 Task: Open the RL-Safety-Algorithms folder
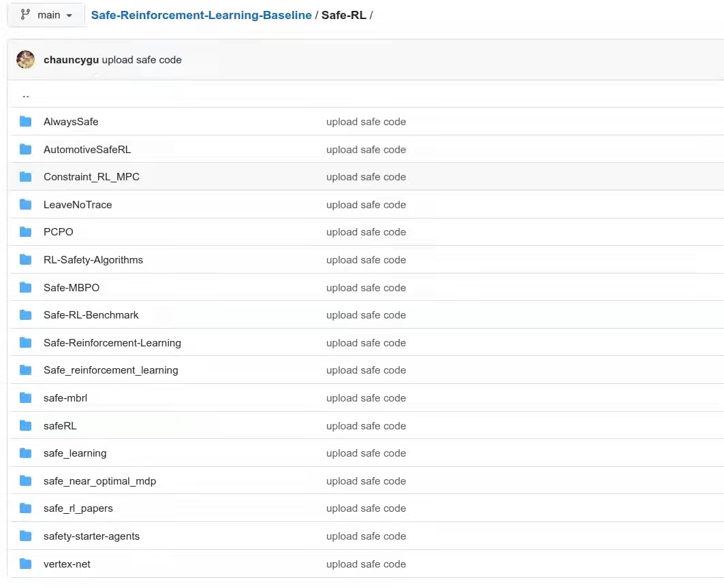click(x=93, y=260)
